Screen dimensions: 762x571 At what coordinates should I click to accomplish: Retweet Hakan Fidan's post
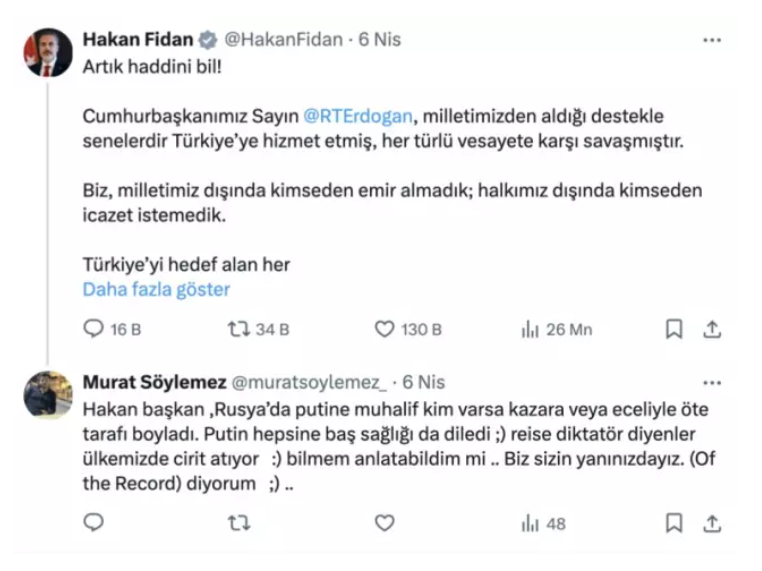(240, 329)
